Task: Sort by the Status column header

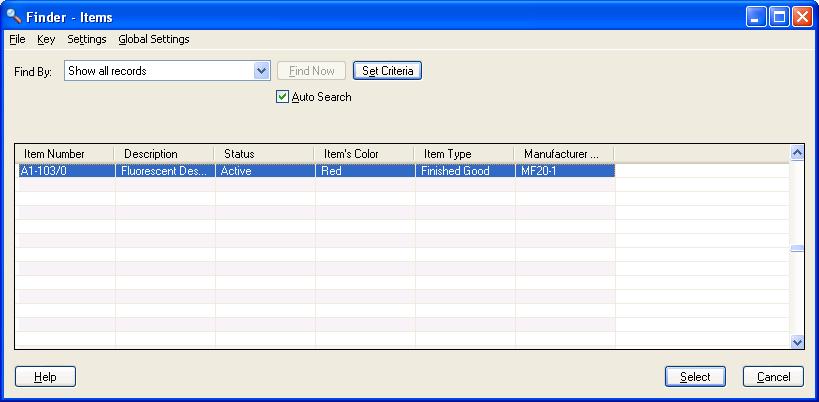Action: 264,154
